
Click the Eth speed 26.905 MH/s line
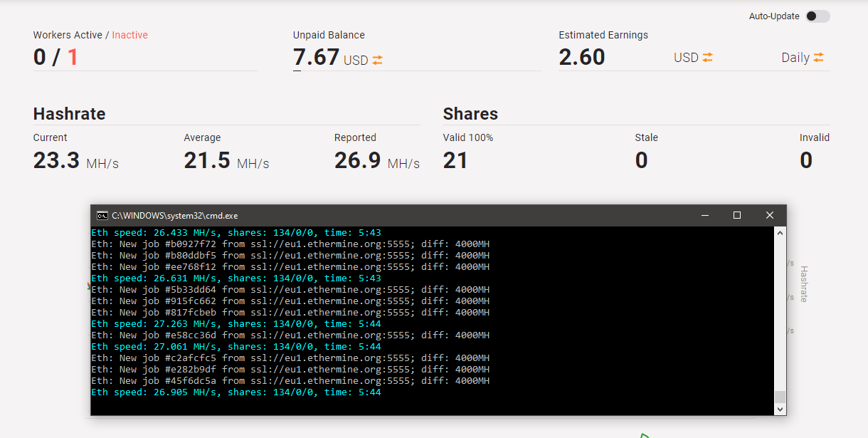236,392
